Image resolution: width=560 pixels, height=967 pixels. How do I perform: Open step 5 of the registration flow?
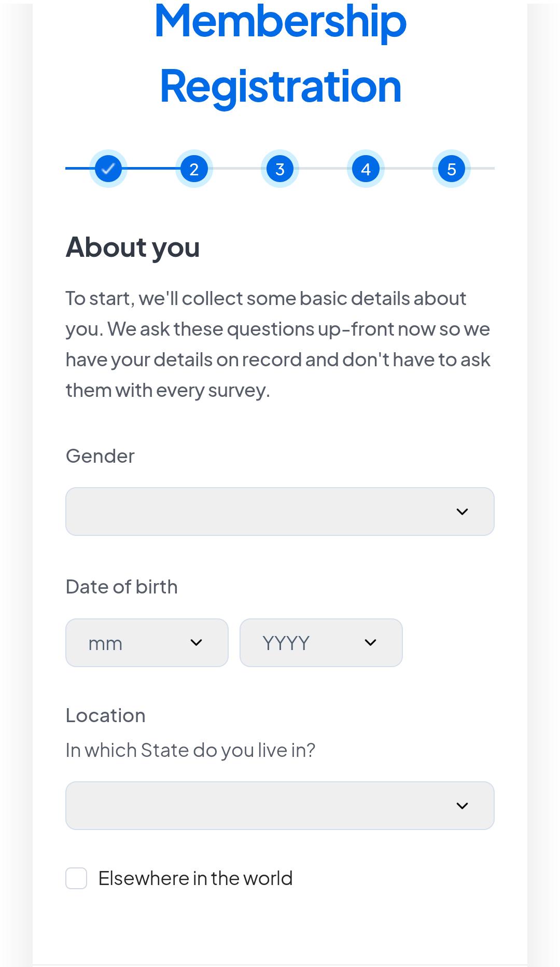click(x=452, y=168)
